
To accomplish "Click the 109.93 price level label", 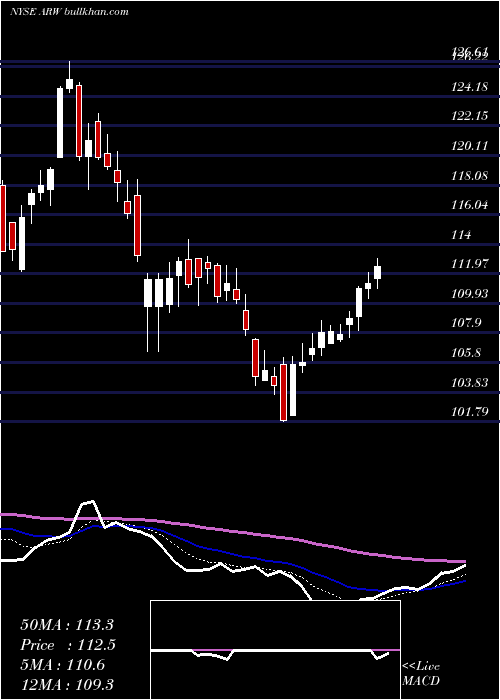I will click(469, 293).
